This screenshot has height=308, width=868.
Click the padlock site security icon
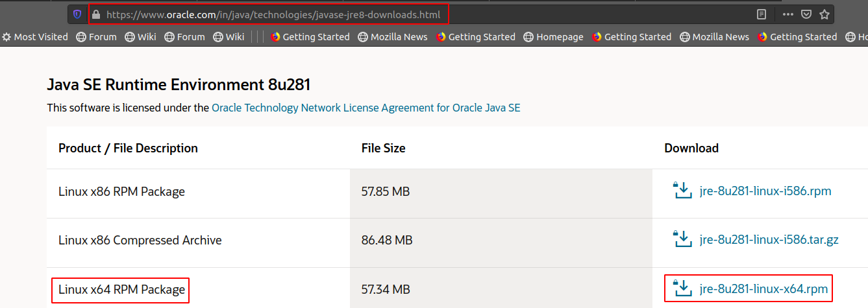(96, 14)
